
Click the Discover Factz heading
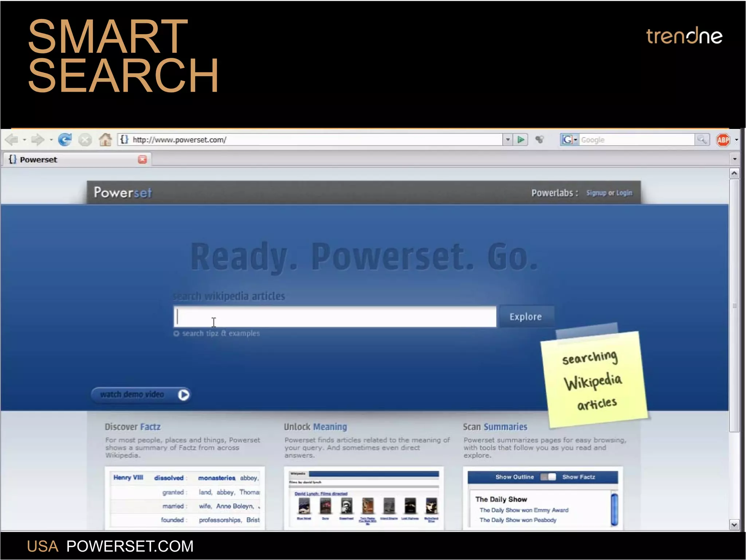point(133,427)
